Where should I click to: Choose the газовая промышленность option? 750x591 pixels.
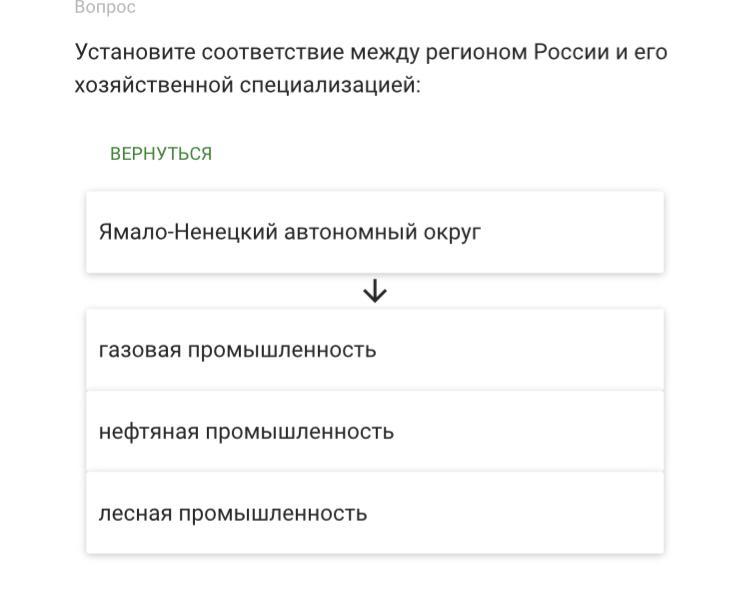[374, 350]
